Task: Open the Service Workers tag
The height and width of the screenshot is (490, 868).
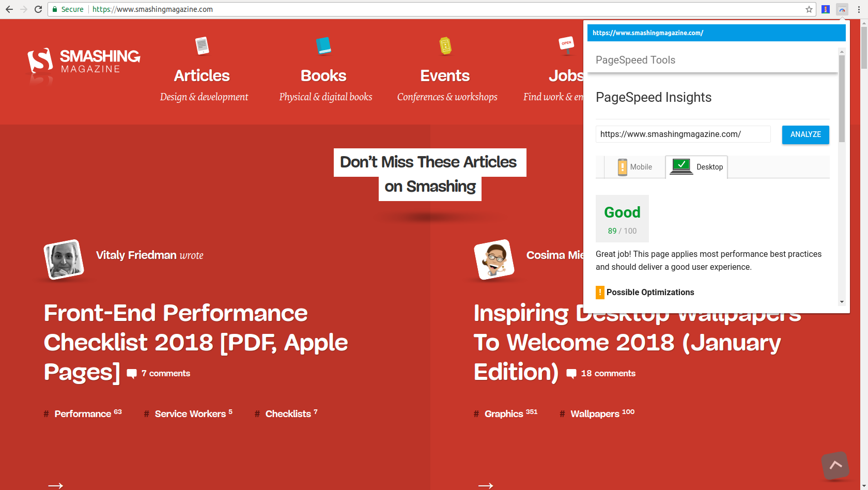Action: coord(189,414)
